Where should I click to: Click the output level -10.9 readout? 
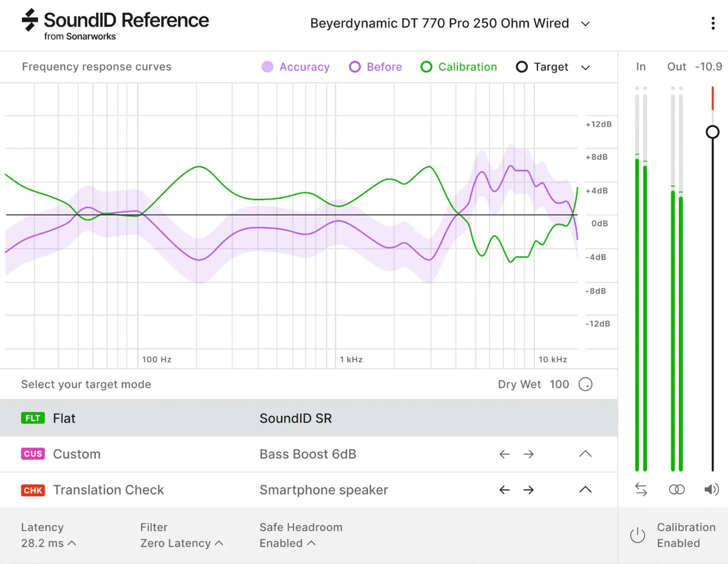(x=709, y=67)
